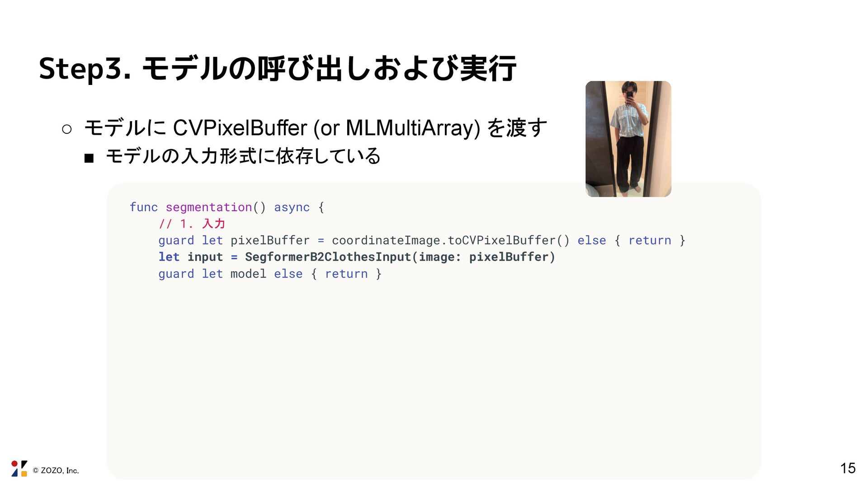The height and width of the screenshot is (488, 868).
Task: Click the guard let model line
Action: pyautogui.click(x=270, y=274)
